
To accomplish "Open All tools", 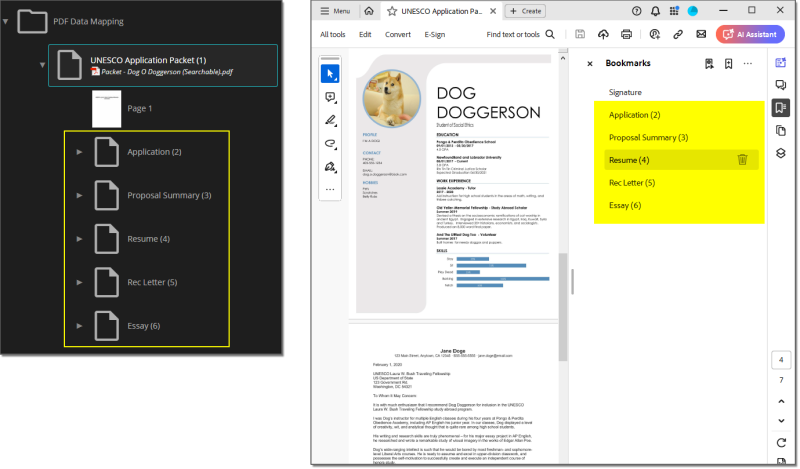I will point(333,34).
